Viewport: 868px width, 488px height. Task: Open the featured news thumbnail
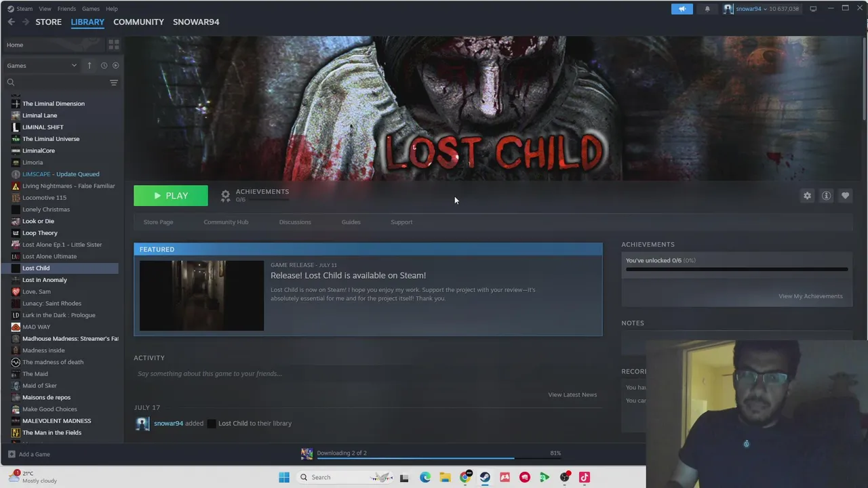(201, 296)
